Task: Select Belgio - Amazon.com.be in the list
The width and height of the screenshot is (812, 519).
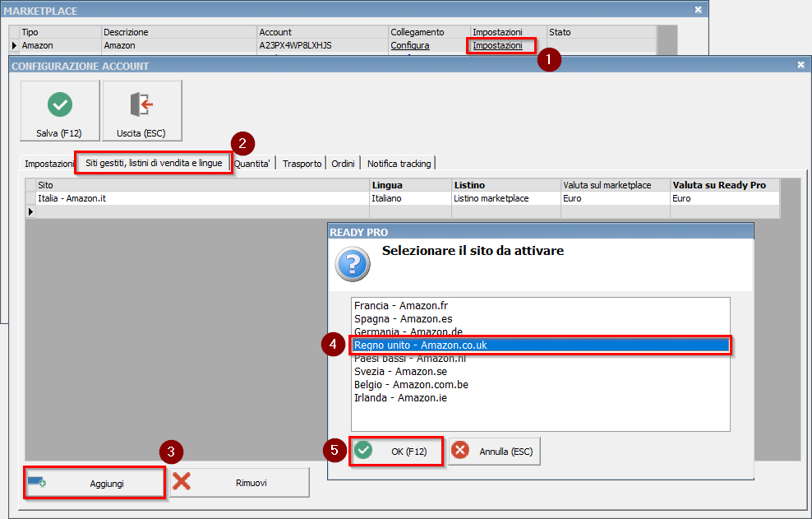Action: pos(541,385)
